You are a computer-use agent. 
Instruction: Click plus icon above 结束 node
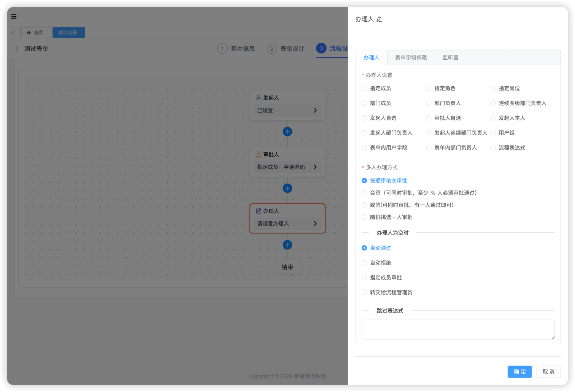pyautogui.click(x=287, y=245)
